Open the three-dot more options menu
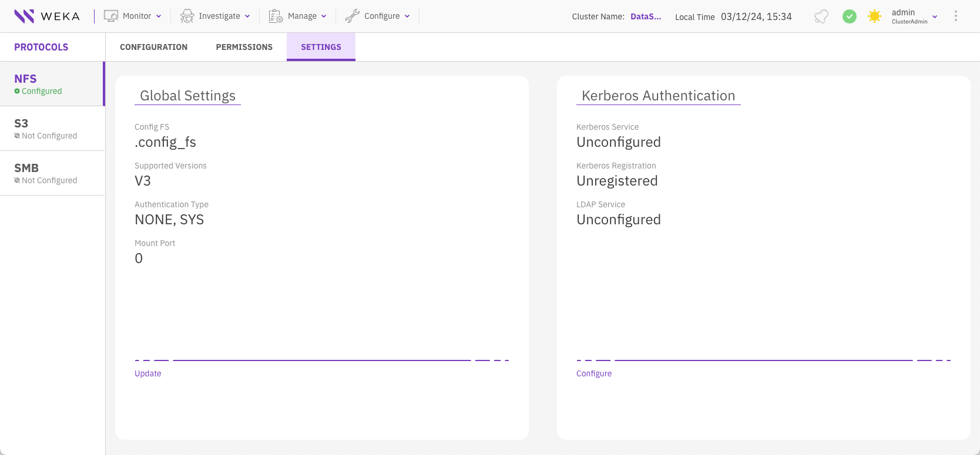Screen dimensions: 980x455 (x=956, y=16)
